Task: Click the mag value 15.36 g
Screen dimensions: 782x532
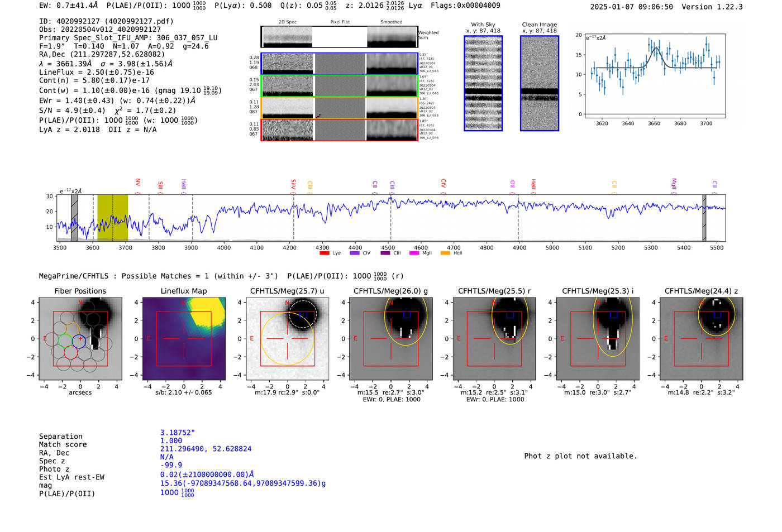Action: point(243,483)
